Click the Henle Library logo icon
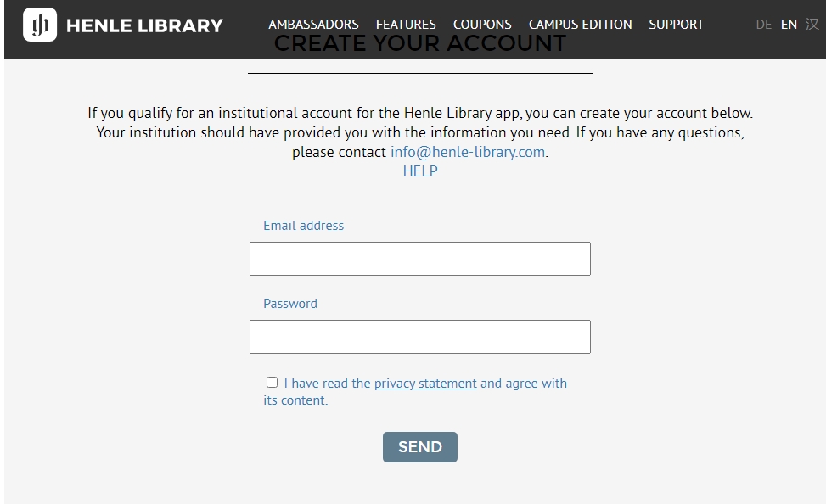Image resolution: width=826 pixels, height=504 pixels. tap(40, 25)
